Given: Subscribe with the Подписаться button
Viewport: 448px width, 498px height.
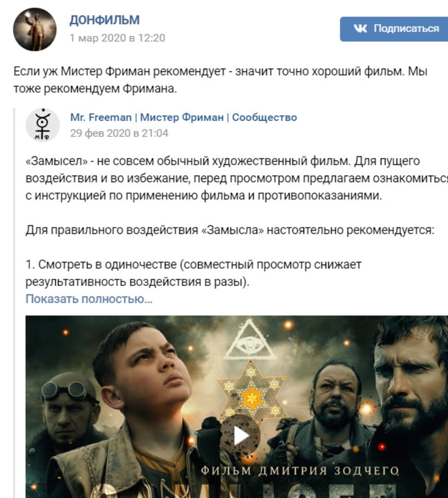Looking at the screenshot, I should (394, 29).
